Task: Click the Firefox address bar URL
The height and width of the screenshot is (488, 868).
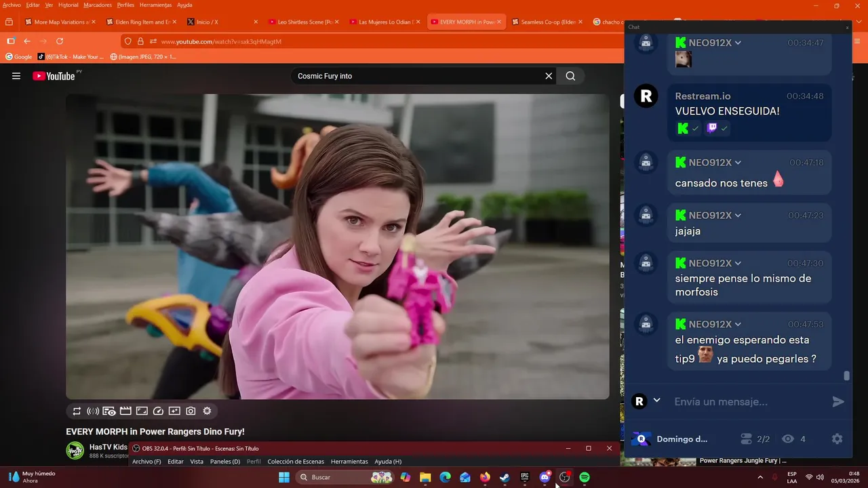Action: pyautogui.click(x=221, y=41)
